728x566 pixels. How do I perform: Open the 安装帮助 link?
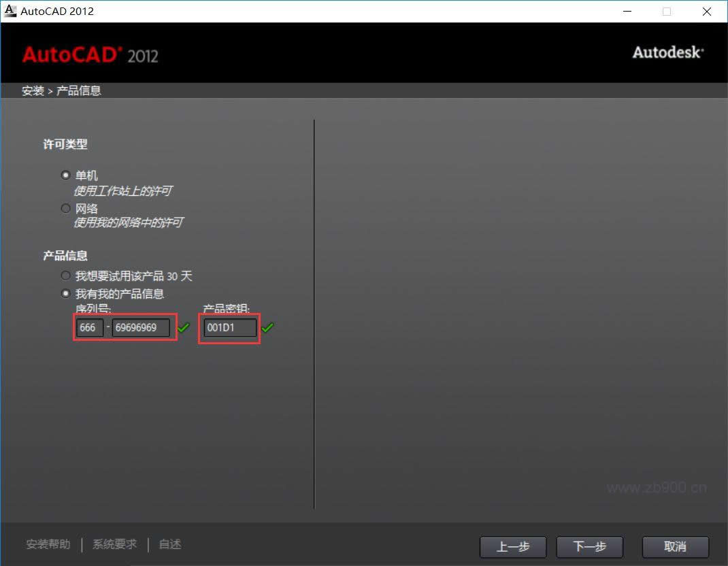point(47,544)
